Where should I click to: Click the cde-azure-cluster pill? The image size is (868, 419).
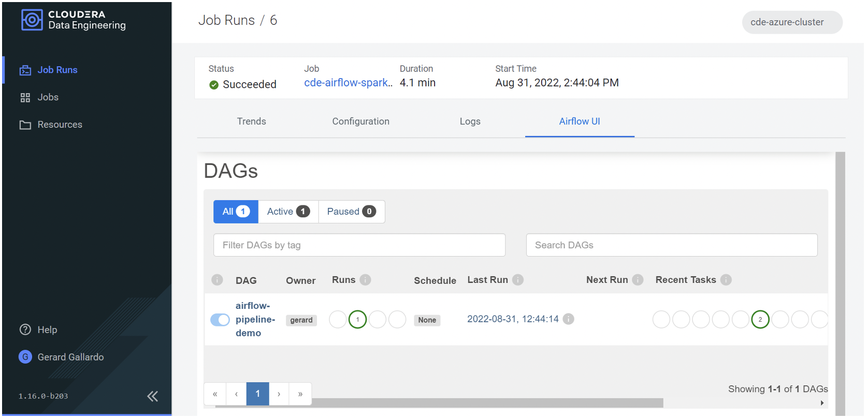[792, 22]
